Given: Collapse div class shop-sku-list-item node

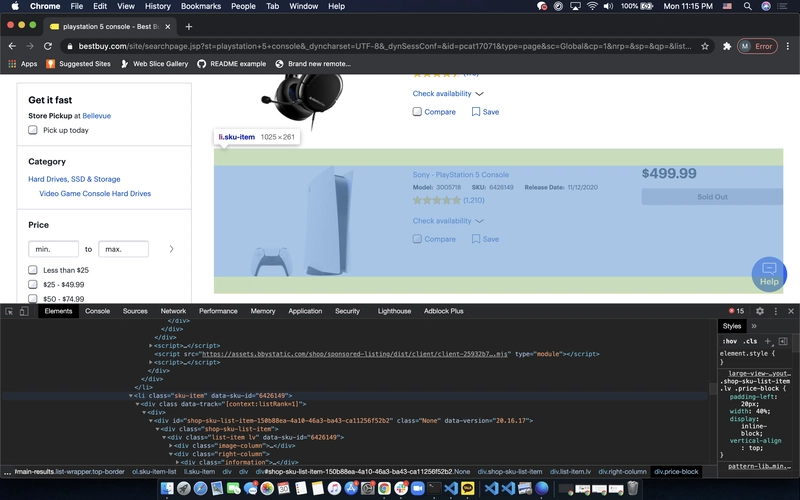Looking at the screenshot, I should [x=158, y=429].
